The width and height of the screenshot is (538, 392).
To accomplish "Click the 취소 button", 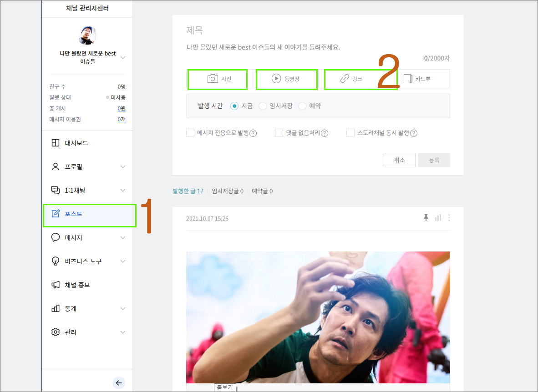I will [399, 160].
